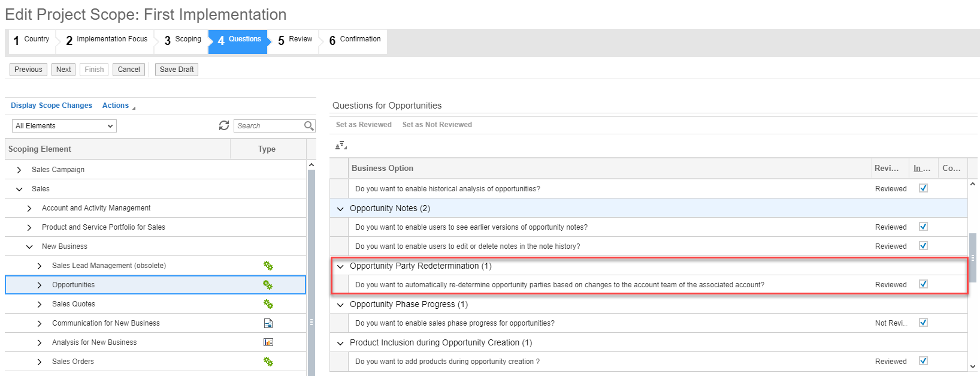Image resolution: width=980 pixels, height=376 pixels.
Task: Collapse the New Business node
Action: [29, 246]
